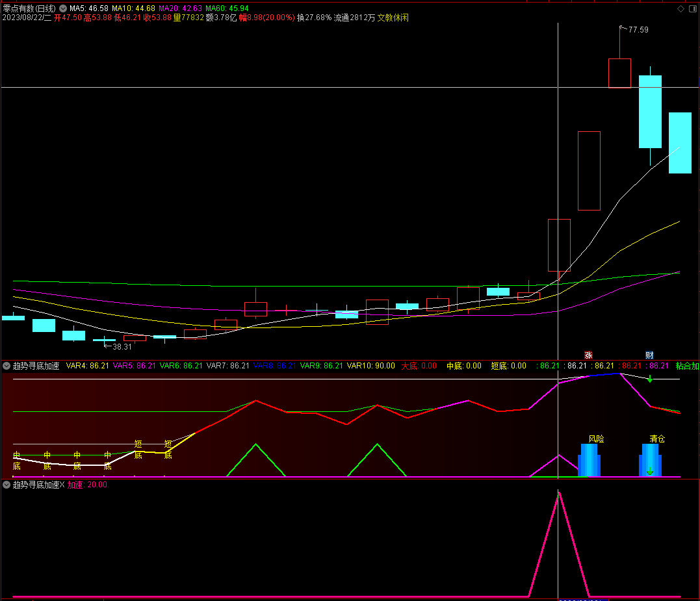
Task: Click the VAR10: 90.00 value
Action: [x=371, y=366]
